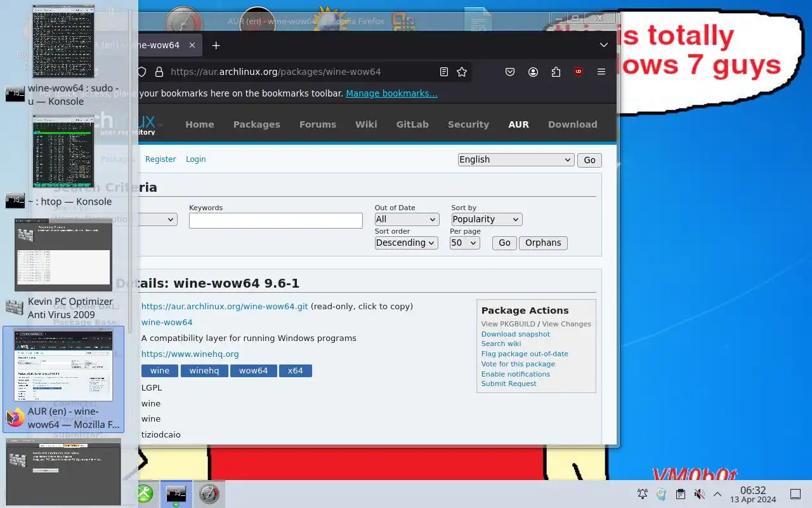The width and height of the screenshot is (812, 508).
Task: Open tracking protection shield icon
Action: 142,72
